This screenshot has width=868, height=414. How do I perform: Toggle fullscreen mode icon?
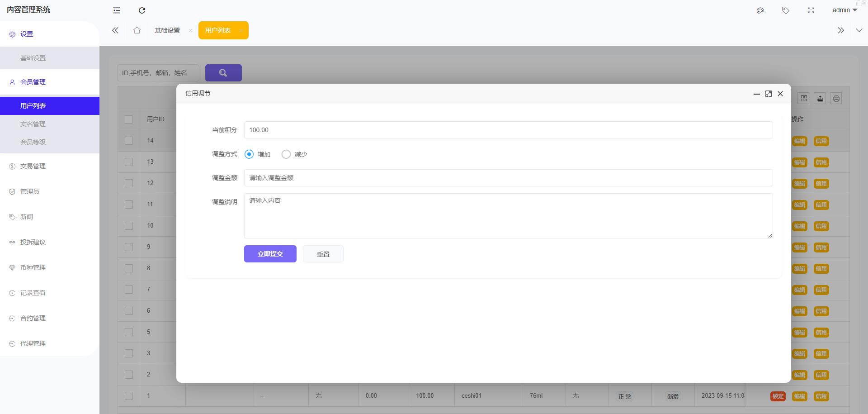pyautogui.click(x=811, y=10)
